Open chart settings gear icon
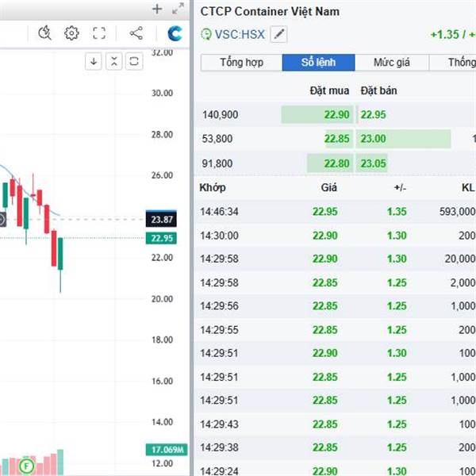This screenshot has height=476, width=476. coord(71,33)
